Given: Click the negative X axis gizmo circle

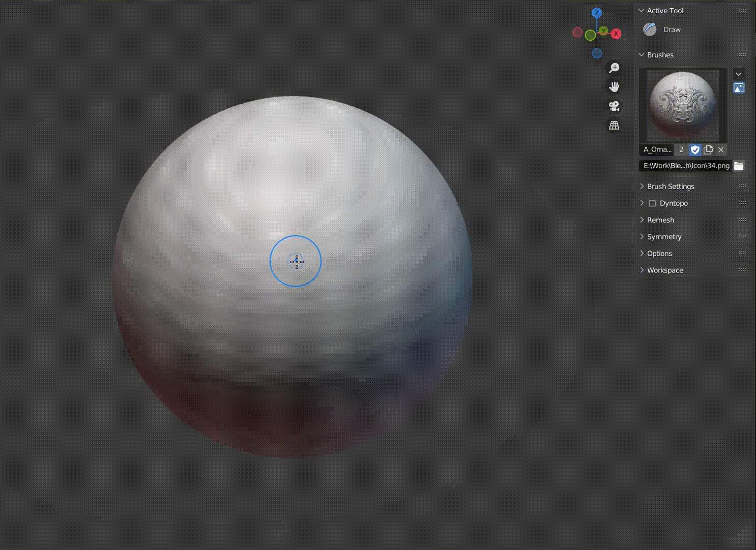Looking at the screenshot, I should pyautogui.click(x=577, y=33).
